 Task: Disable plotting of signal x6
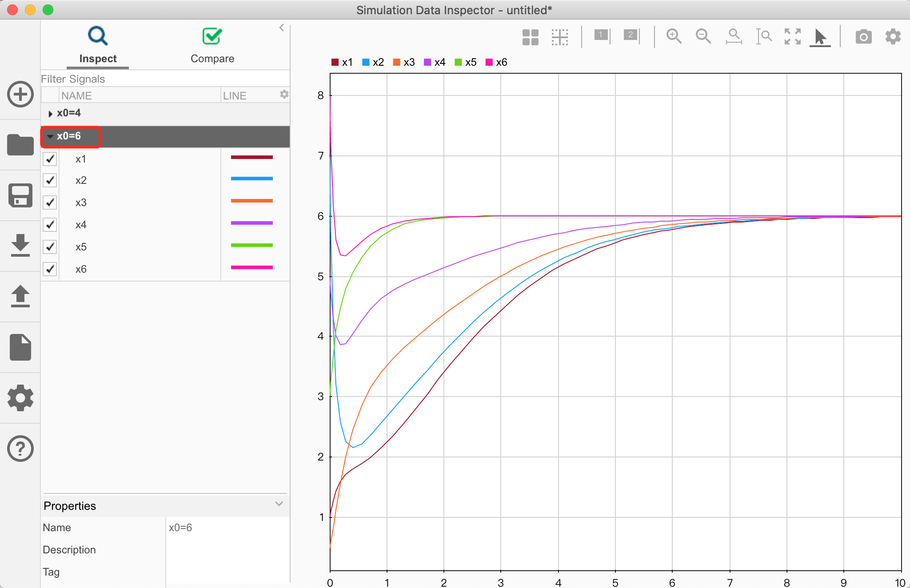click(50, 269)
